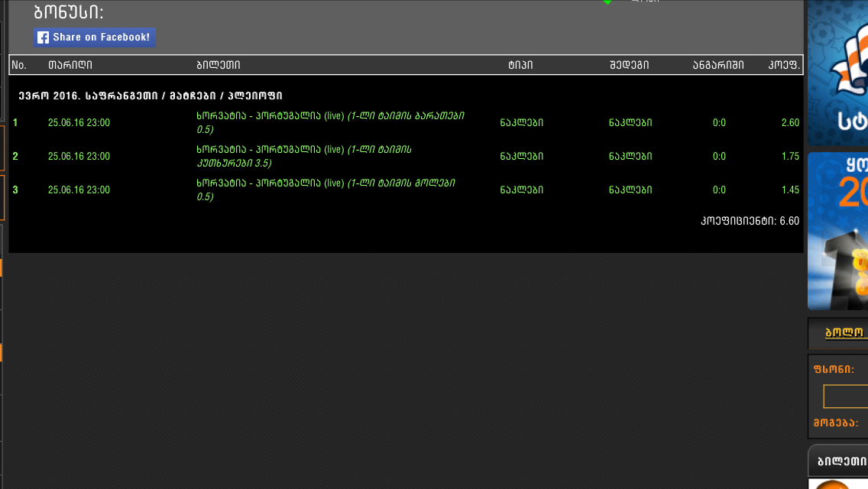Click row number 2 in the ticket table

[x=15, y=156]
